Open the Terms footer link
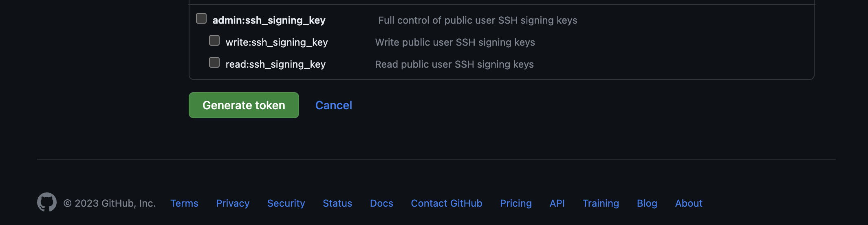Screen dimensions: 868x225 click(x=184, y=203)
